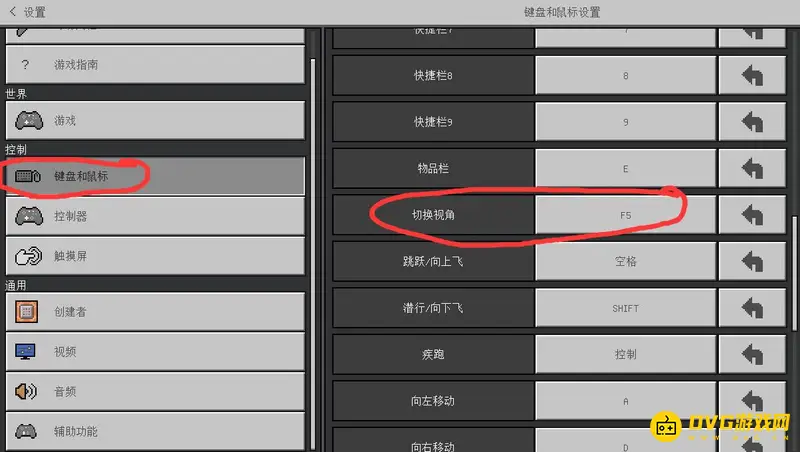Open 游戏指南 from the sidebar

coord(155,65)
